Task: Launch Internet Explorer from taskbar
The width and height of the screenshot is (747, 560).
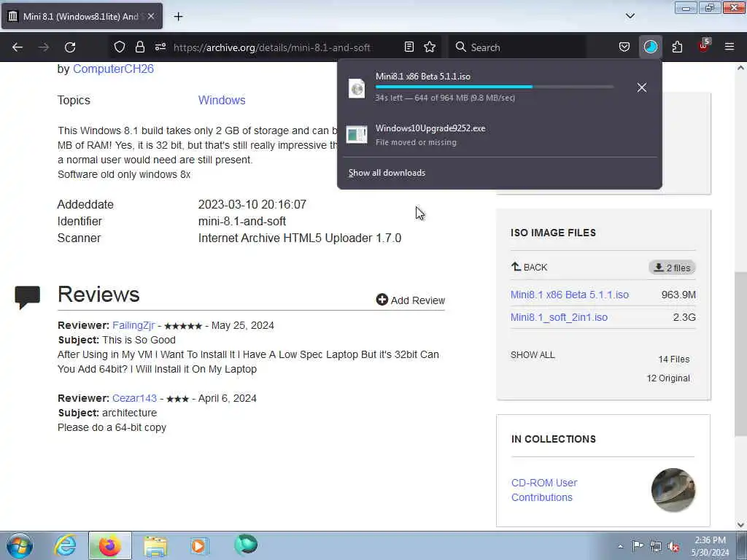Action: pyautogui.click(x=65, y=545)
